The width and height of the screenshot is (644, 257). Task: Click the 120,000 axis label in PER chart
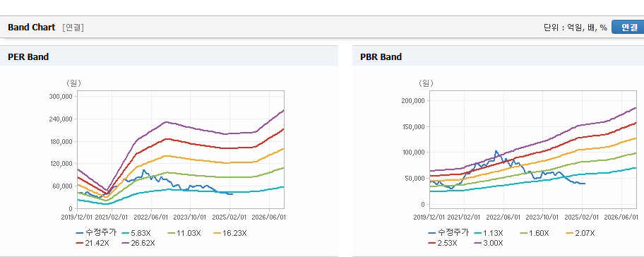(x=61, y=164)
